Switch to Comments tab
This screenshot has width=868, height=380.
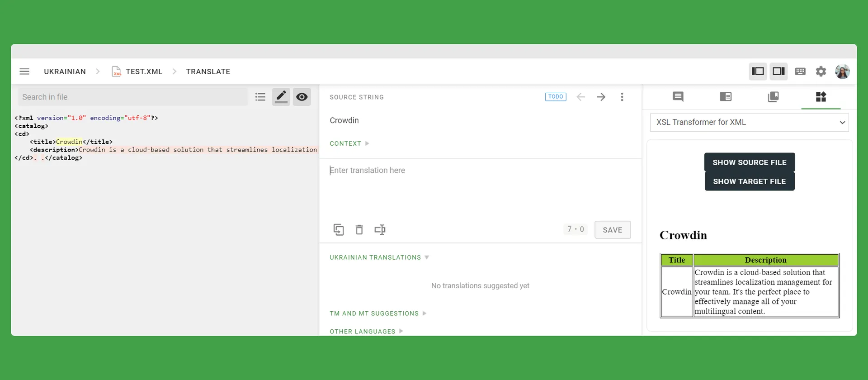[x=678, y=96]
